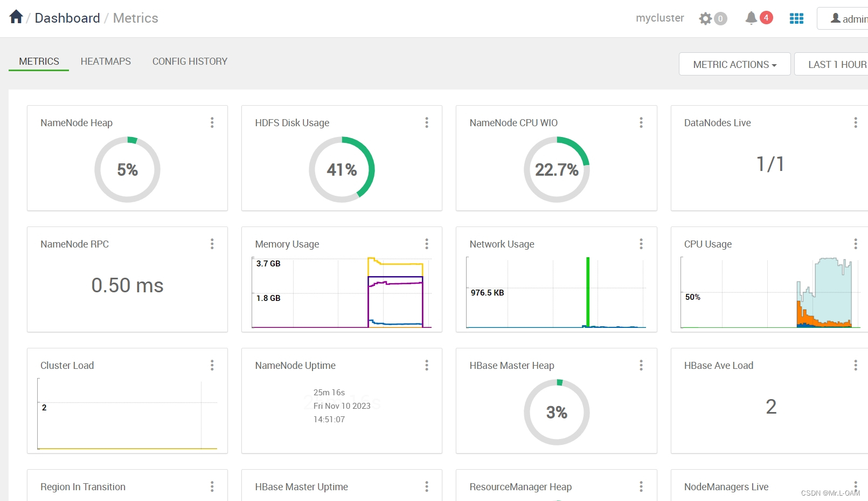Switch to the Config History tab
The width and height of the screenshot is (868, 501).
190,61
